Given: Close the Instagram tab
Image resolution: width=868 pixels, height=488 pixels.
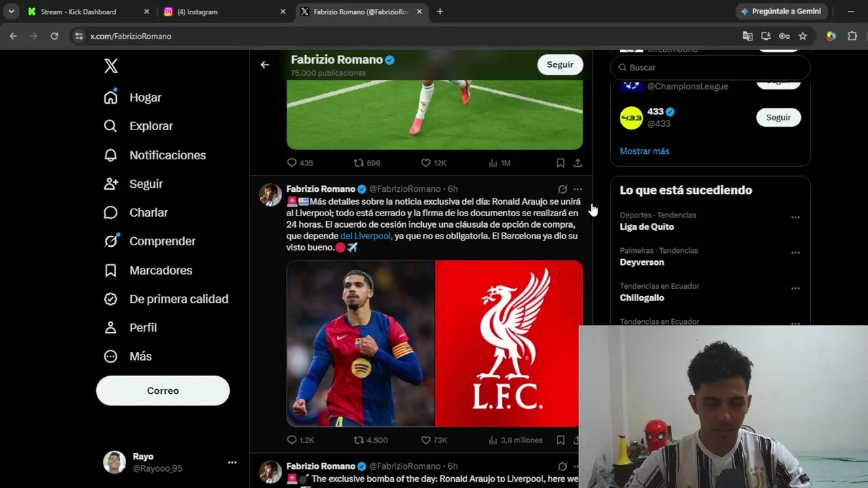Looking at the screenshot, I should pyautogui.click(x=283, y=12).
